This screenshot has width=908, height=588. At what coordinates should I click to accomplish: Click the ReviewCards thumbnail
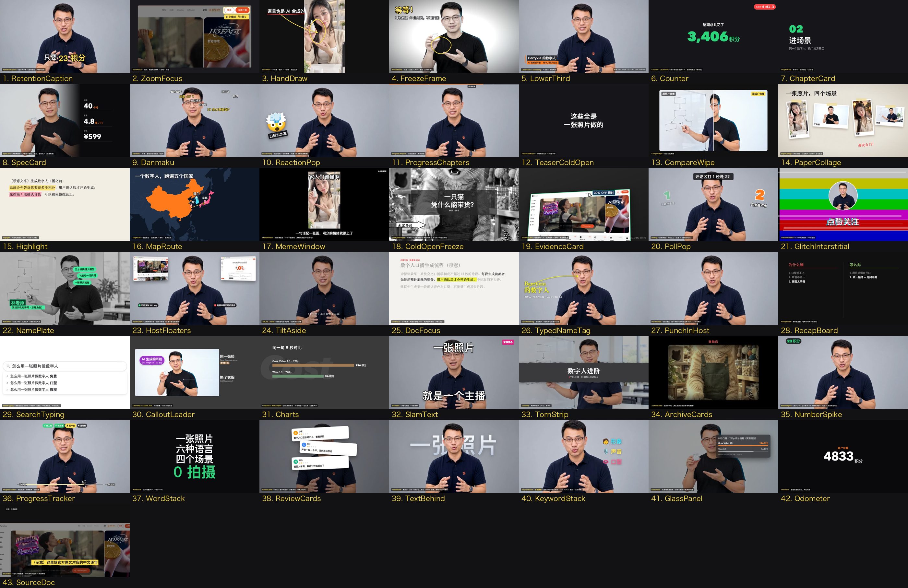pos(324,456)
